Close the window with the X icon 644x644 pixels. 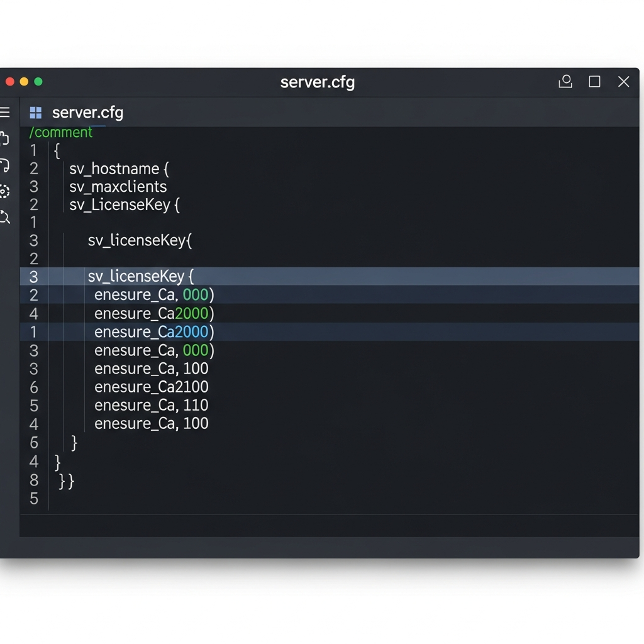623,82
